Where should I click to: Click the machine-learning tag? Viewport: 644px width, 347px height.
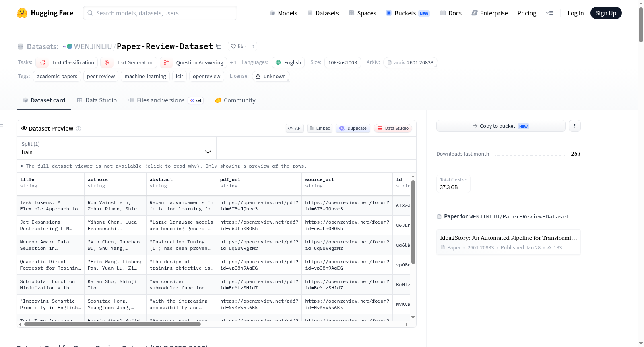[145, 76]
